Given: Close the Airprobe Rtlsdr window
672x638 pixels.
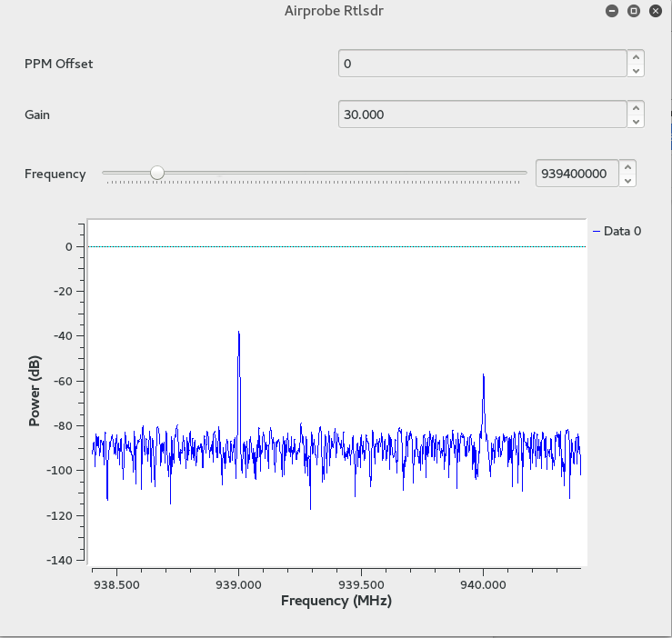Looking at the screenshot, I should click(x=656, y=11).
